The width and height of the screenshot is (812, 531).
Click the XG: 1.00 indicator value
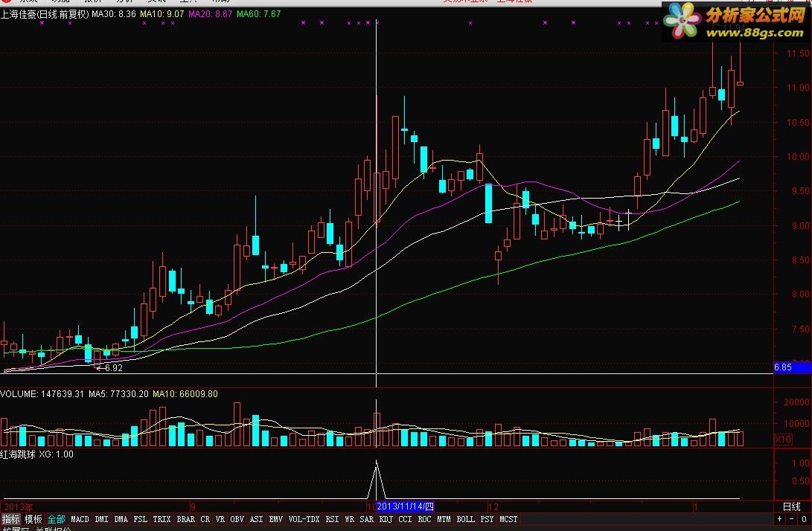pyautogui.click(x=57, y=454)
